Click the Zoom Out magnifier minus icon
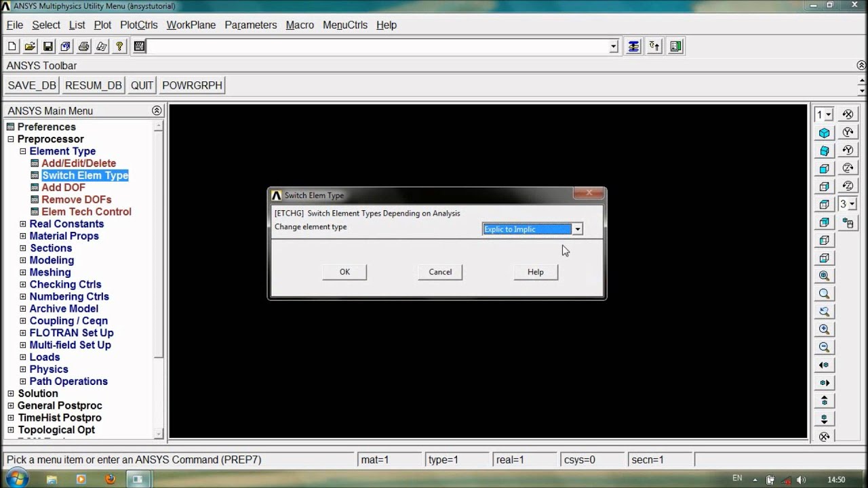 pyautogui.click(x=824, y=347)
